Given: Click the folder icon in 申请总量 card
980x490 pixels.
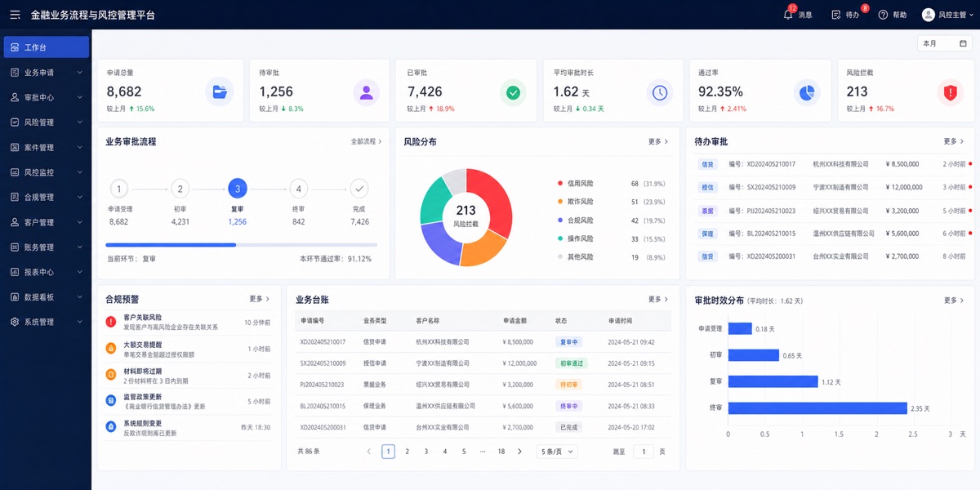Looking at the screenshot, I should point(219,92).
